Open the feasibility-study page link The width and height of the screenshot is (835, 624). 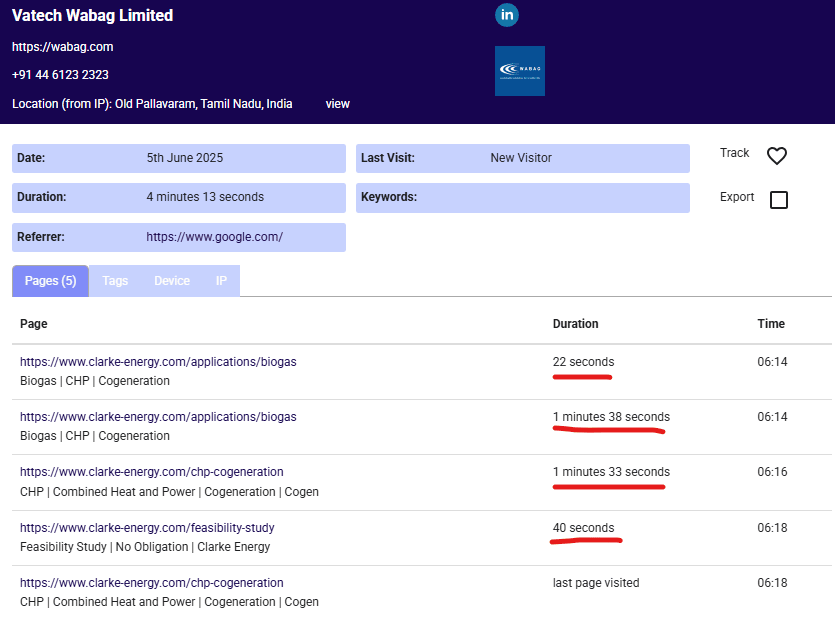(x=147, y=528)
